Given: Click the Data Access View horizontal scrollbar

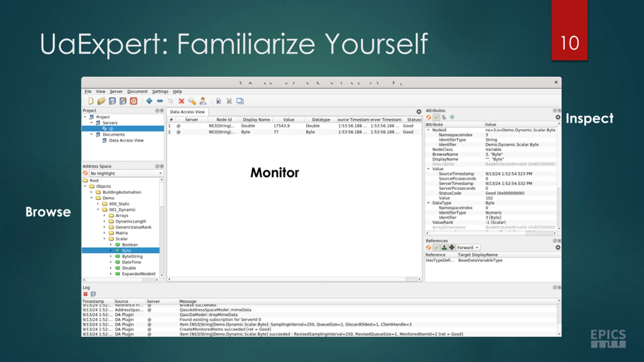Looking at the screenshot, I should point(294,279).
